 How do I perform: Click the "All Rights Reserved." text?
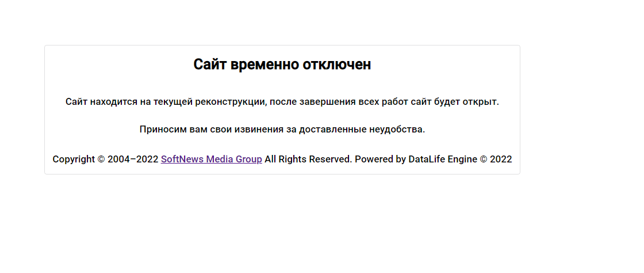[x=308, y=160]
